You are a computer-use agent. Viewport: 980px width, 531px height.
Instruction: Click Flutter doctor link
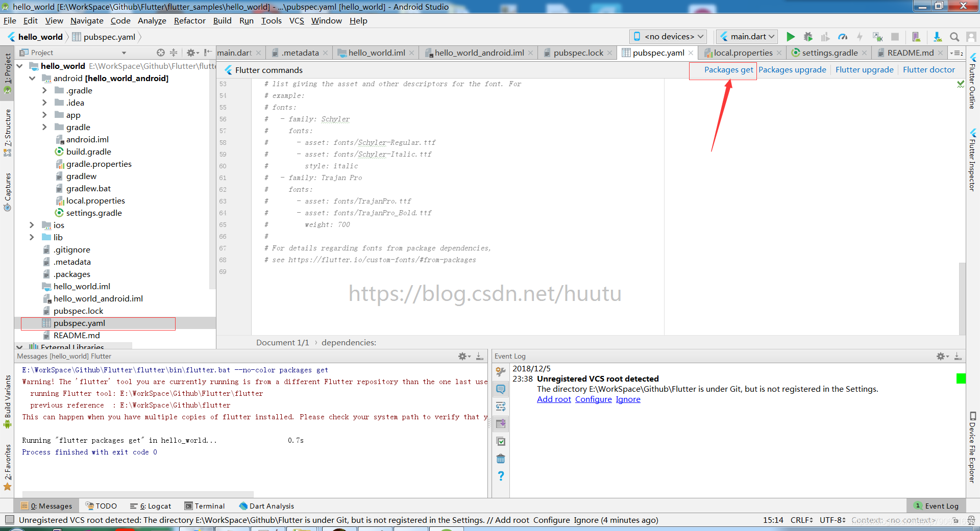(x=928, y=70)
